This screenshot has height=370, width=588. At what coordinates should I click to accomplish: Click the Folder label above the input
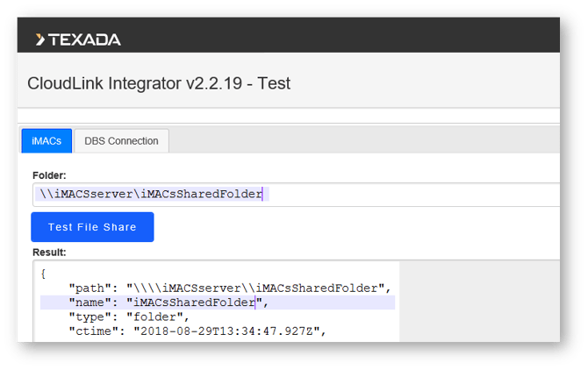[49, 175]
